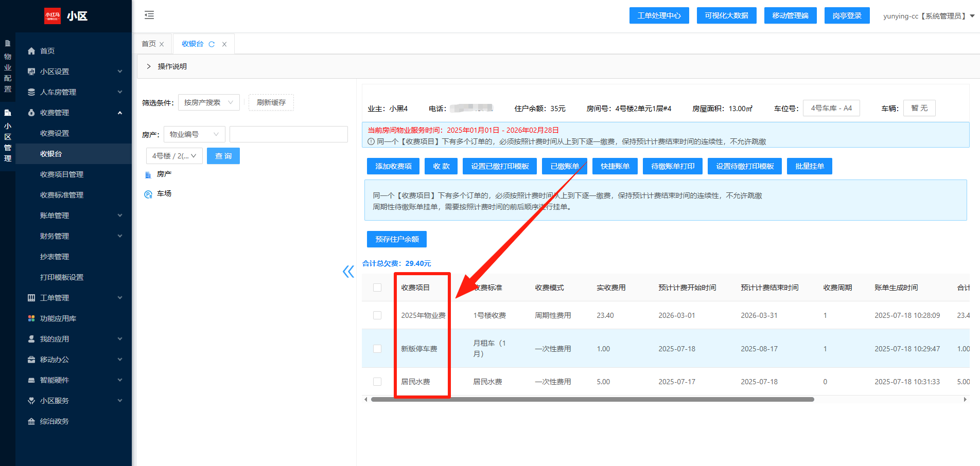This screenshot has height=466, width=980.
Task: Click the refresh icon on 收银台 tab
Action: click(x=212, y=44)
